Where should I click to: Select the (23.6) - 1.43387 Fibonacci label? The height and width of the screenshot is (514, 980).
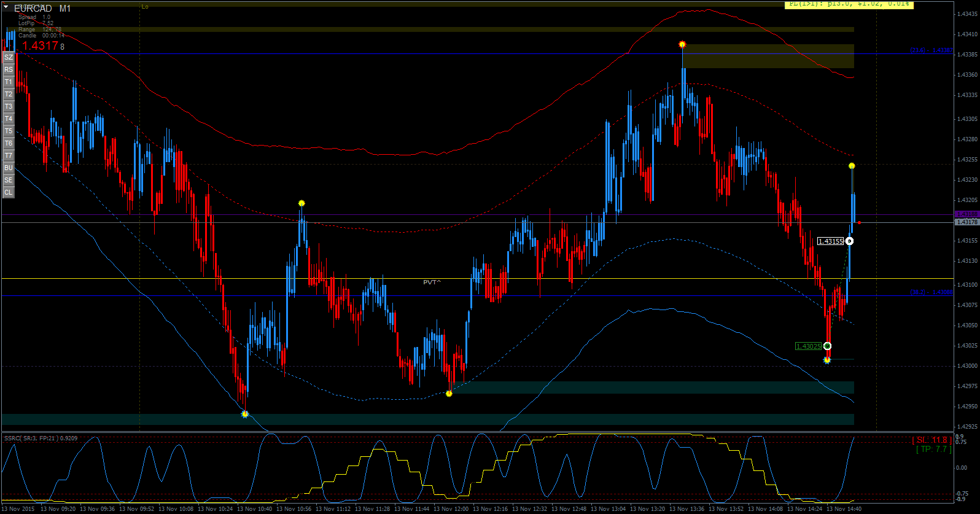[931, 50]
